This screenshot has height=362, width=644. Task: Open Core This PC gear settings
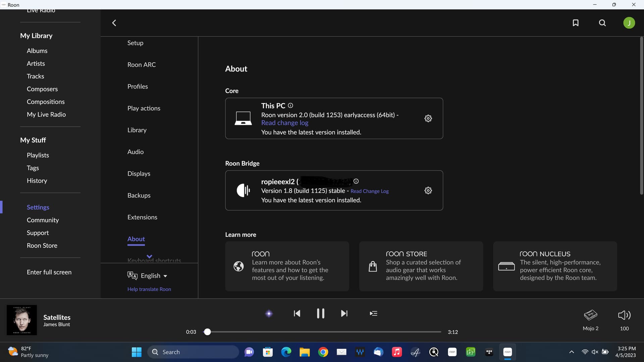pyautogui.click(x=428, y=118)
